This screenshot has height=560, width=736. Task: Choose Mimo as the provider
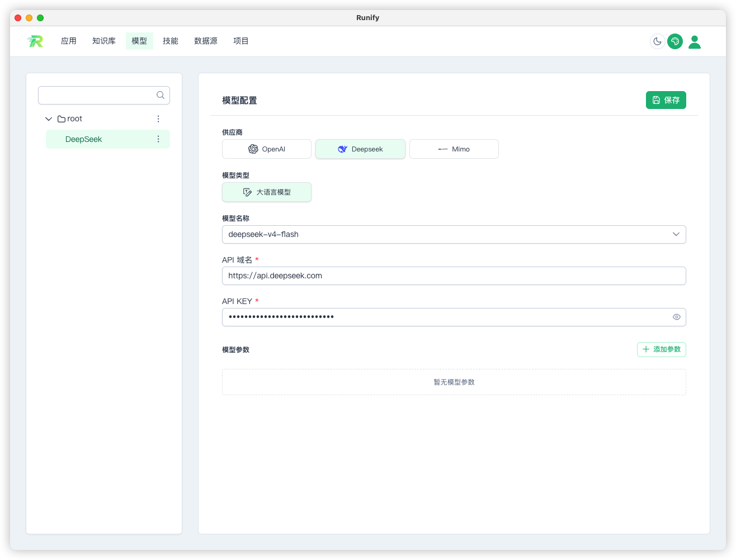tap(454, 149)
